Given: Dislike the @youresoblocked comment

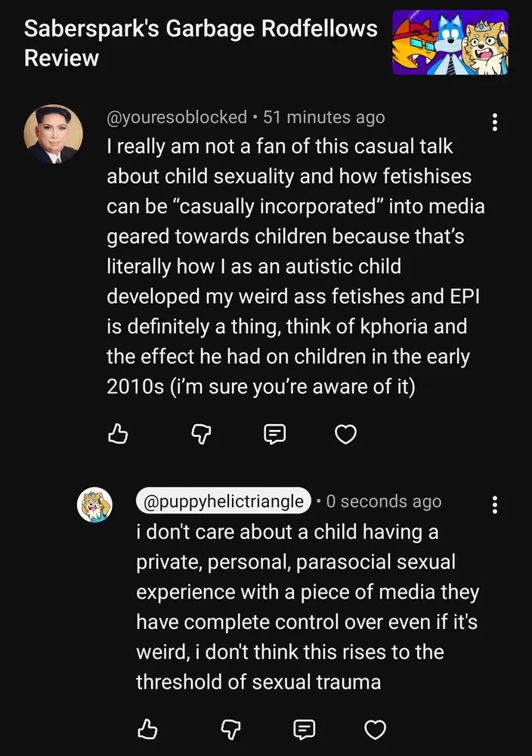Looking at the screenshot, I should (x=196, y=433).
